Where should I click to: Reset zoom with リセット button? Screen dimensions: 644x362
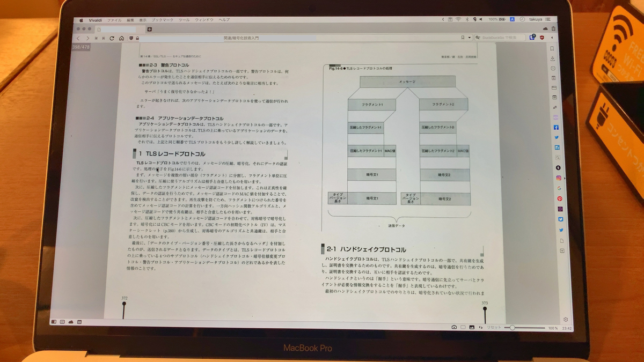click(x=494, y=327)
